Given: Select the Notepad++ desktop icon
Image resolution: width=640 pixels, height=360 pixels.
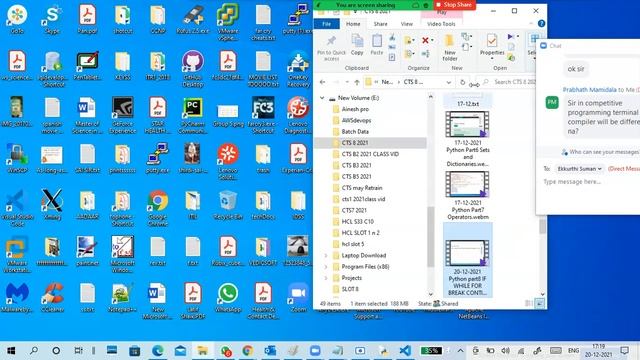Looking at the screenshot, I should click(122, 298).
